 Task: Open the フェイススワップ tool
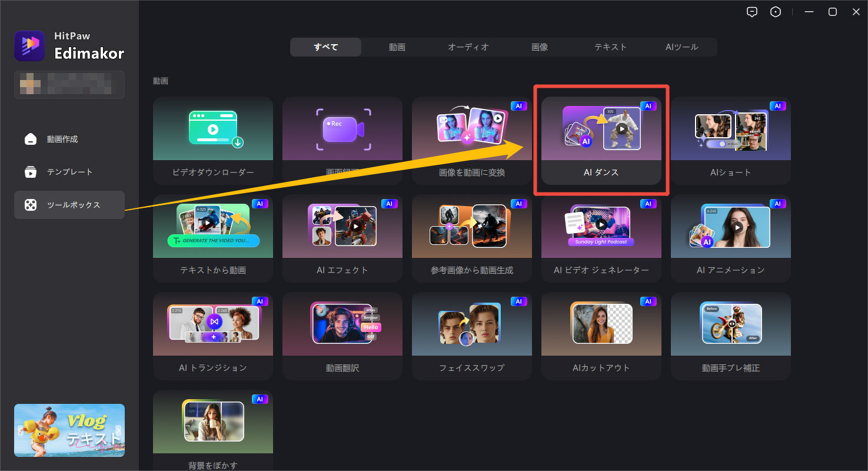472,336
